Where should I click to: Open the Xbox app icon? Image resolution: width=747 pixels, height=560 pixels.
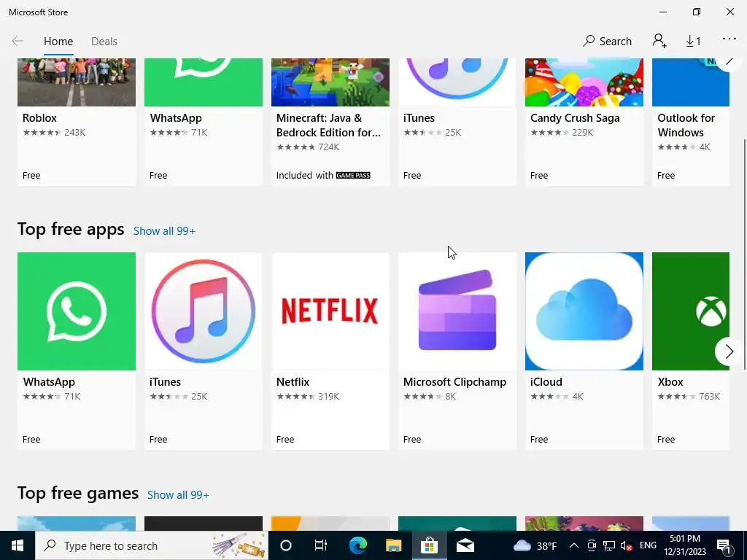coord(691,311)
